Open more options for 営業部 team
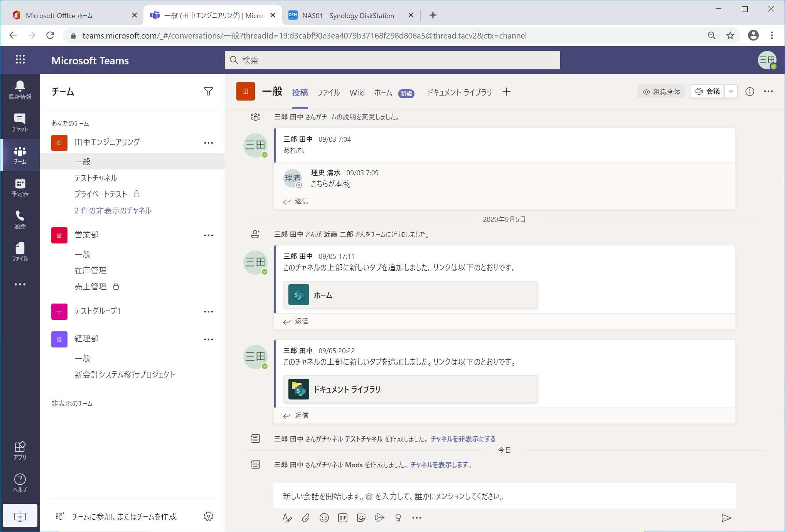785x532 pixels. 208,235
